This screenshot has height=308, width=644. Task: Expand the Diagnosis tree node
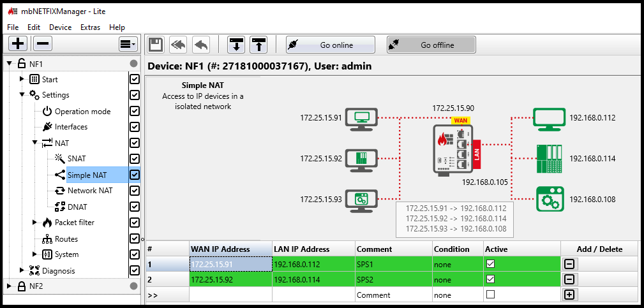22,270
